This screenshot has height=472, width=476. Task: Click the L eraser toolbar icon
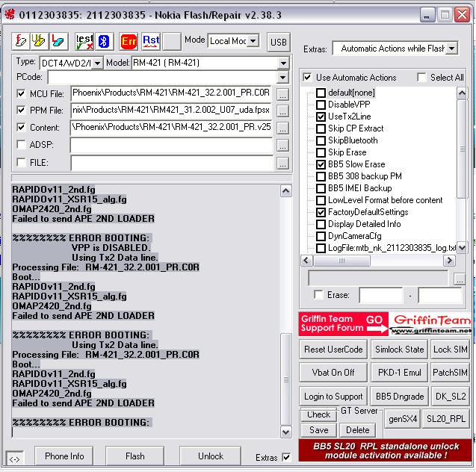coord(58,41)
